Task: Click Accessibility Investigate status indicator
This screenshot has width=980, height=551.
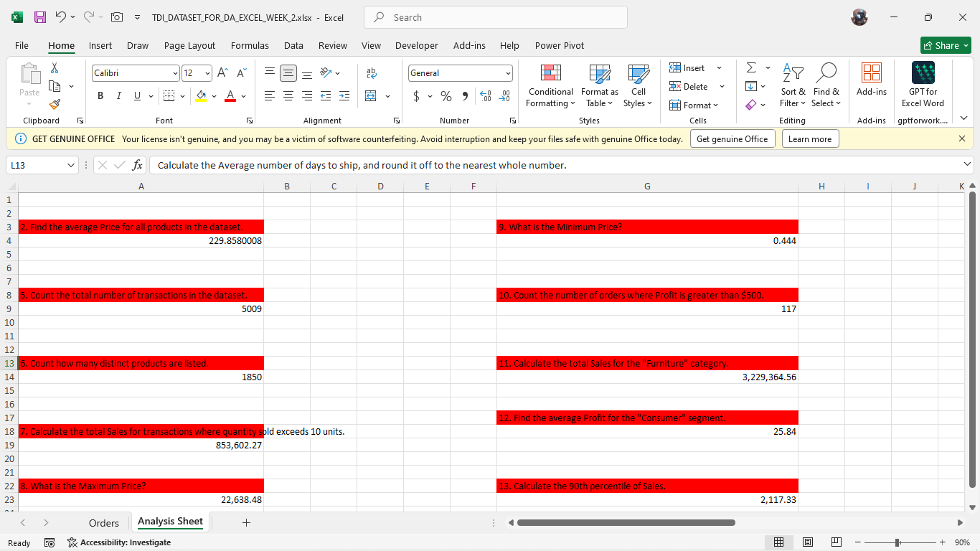Action: click(x=119, y=542)
